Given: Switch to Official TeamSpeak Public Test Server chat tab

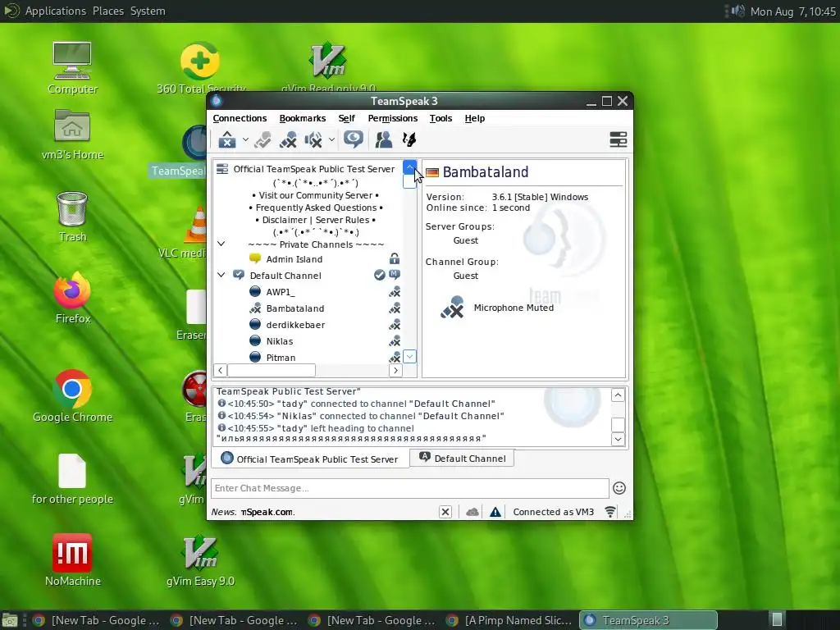Looking at the screenshot, I should point(310,459).
